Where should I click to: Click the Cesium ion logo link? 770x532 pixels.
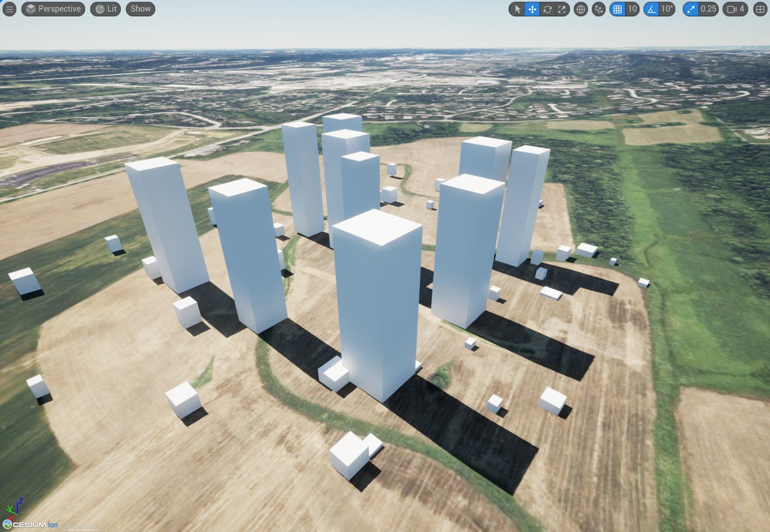28,524
